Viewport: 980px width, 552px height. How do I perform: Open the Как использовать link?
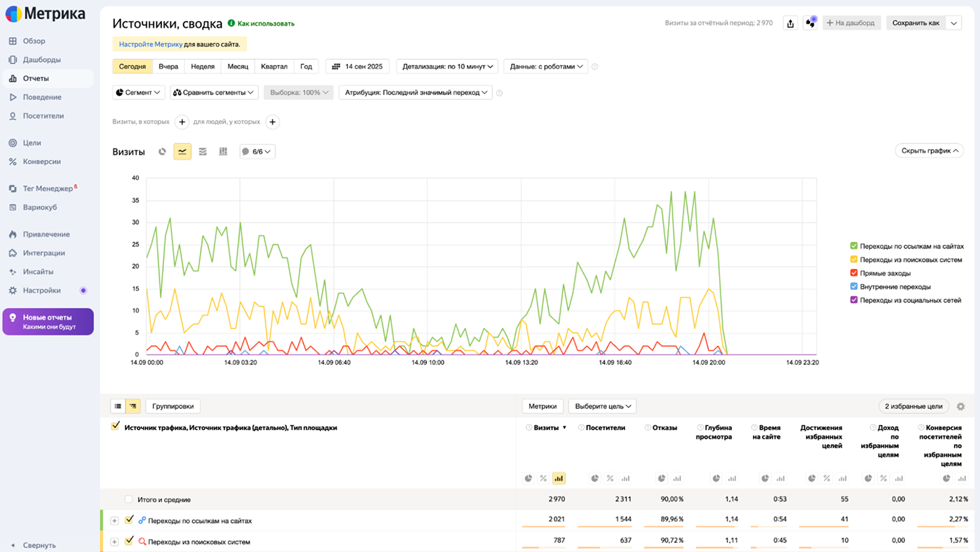coord(261,24)
